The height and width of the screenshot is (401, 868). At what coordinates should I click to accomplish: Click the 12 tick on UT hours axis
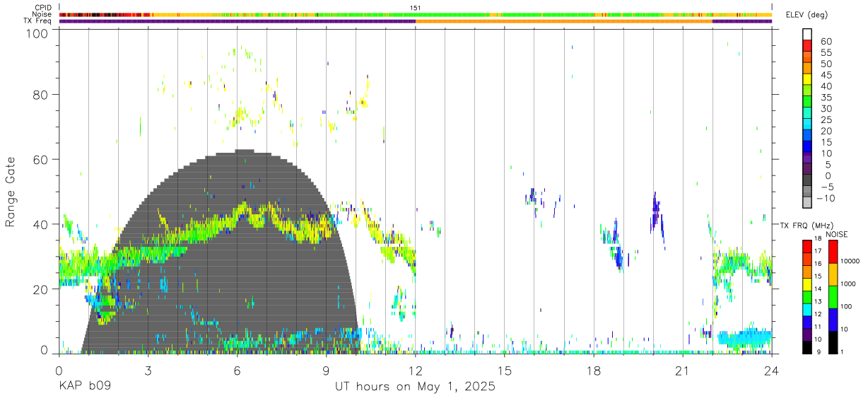[x=416, y=371]
